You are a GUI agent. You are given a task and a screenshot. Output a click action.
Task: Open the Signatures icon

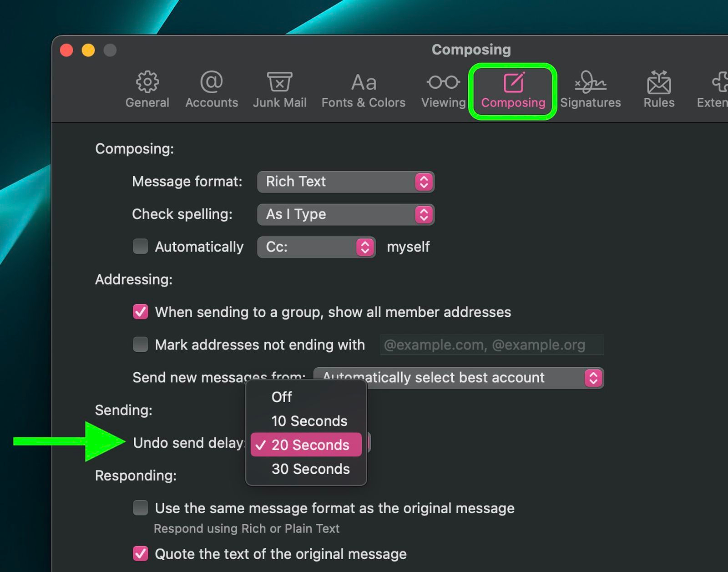pos(590,82)
